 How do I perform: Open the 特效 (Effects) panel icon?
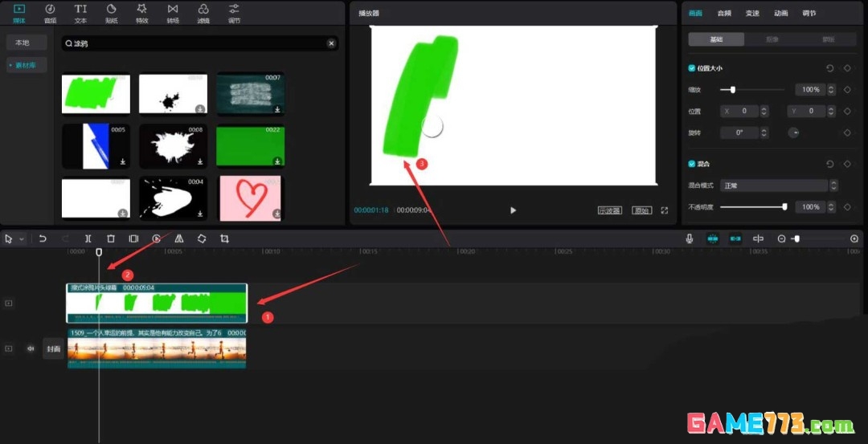(141, 12)
